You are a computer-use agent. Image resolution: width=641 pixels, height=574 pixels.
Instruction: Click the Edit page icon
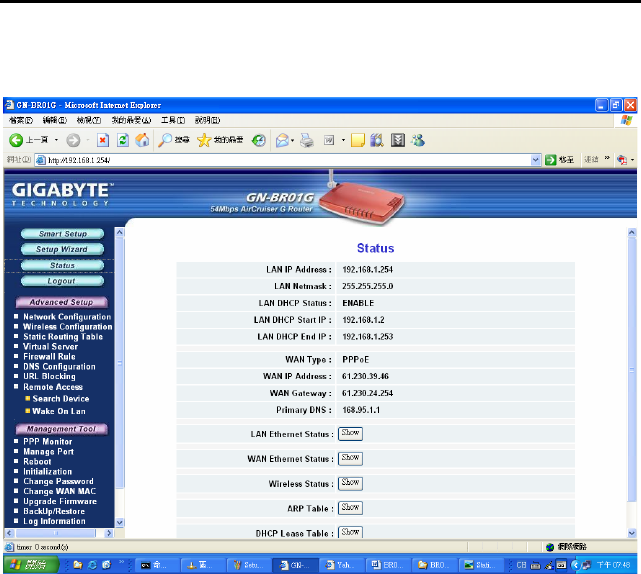pyautogui.click(x=329, y=140)
